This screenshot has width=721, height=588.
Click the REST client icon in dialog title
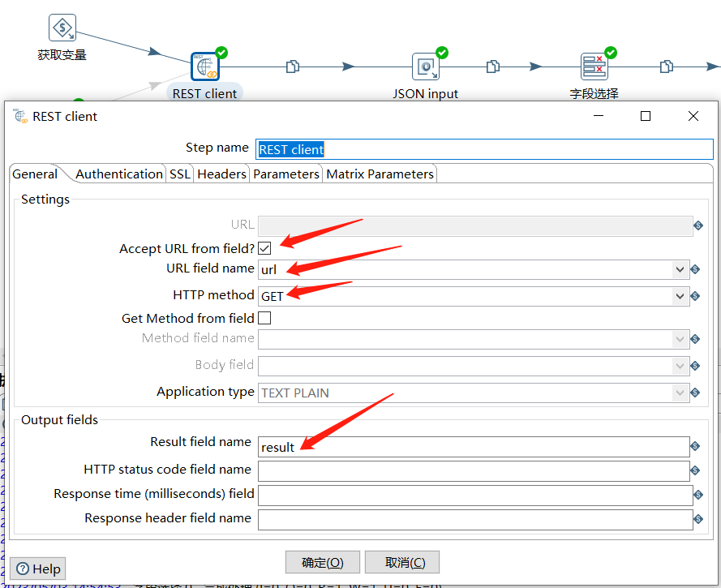[x=18, y=116]
